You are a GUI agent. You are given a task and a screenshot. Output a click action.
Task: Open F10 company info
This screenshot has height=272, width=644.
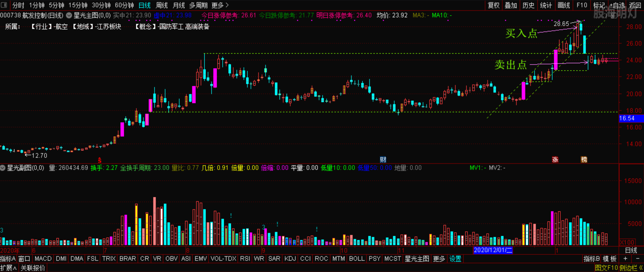coord(581,5)
